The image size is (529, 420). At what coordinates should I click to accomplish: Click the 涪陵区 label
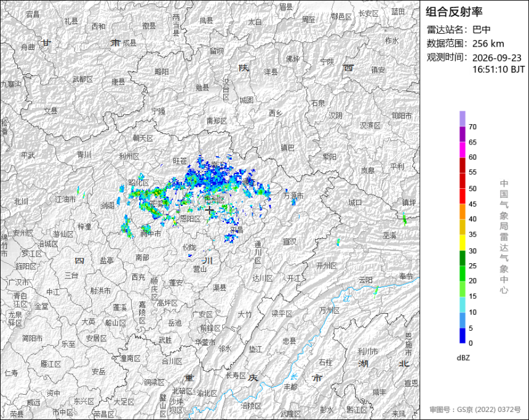(x=252, y=405)
